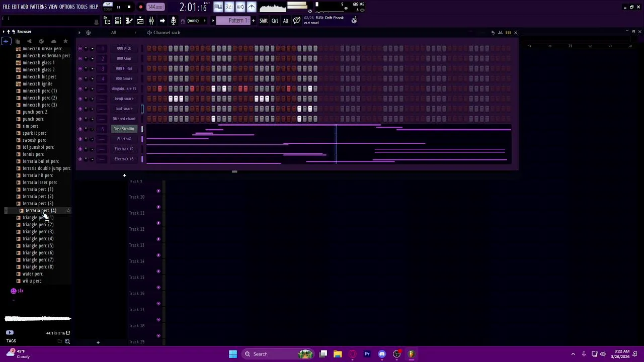Screen dimensions: 644x362
Task: Mute the 808 Clap channel
Action: tap(80, 58)
